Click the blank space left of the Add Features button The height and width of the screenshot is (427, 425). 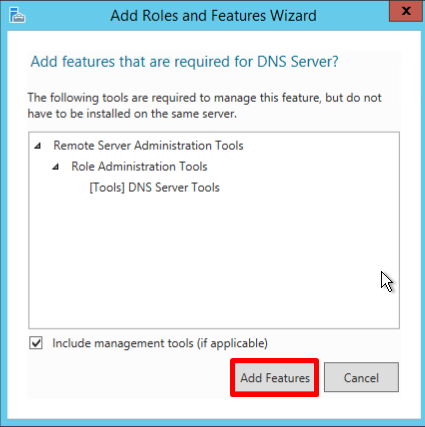click(x=128, y=378)
